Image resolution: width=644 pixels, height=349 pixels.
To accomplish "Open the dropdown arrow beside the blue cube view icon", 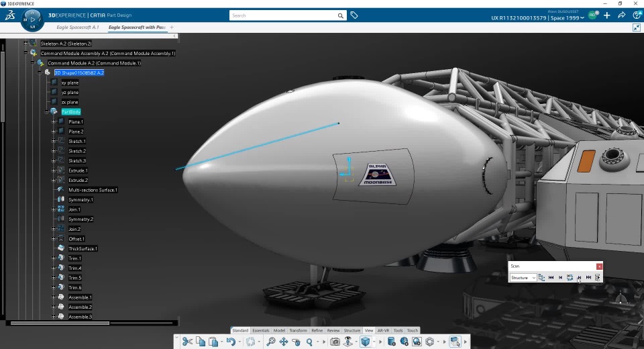I will (x=374, y=342).
